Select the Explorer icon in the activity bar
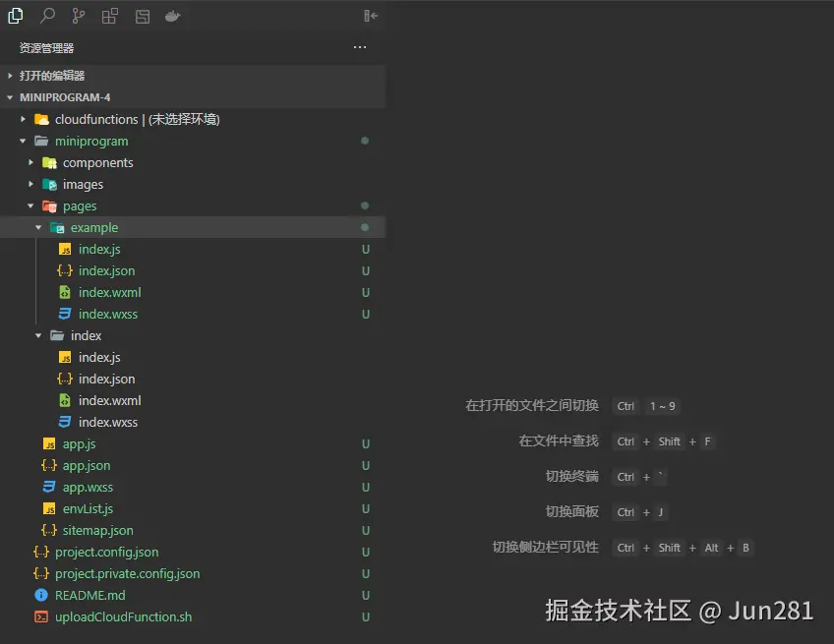This screenshot has height=644, width=834. pyautogui.click(x=15, y=16)
